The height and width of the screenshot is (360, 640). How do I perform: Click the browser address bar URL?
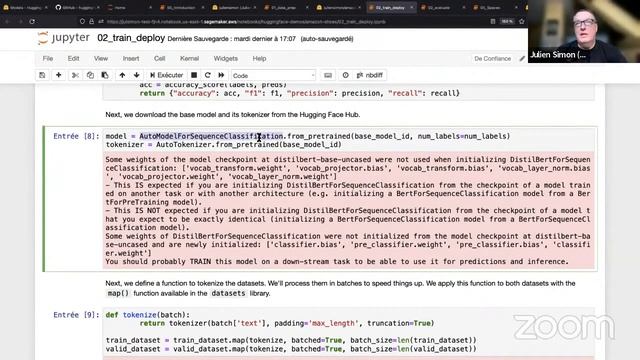[x=246, y=21]
